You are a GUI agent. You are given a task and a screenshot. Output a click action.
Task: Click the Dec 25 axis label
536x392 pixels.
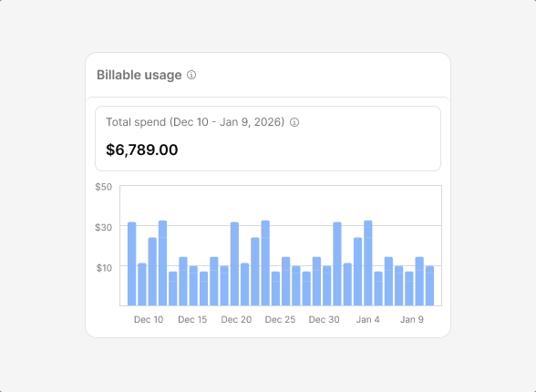point(280,320)
